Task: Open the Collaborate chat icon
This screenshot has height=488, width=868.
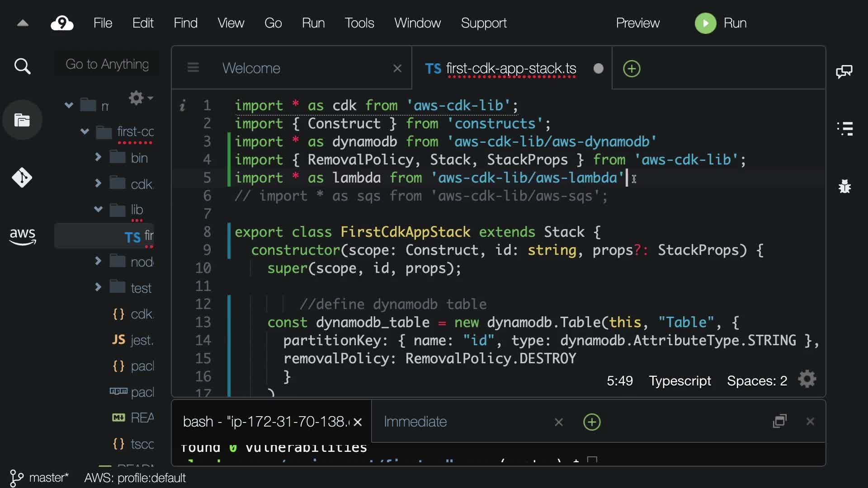Action: pyautogui.click(x=844, y=71)
